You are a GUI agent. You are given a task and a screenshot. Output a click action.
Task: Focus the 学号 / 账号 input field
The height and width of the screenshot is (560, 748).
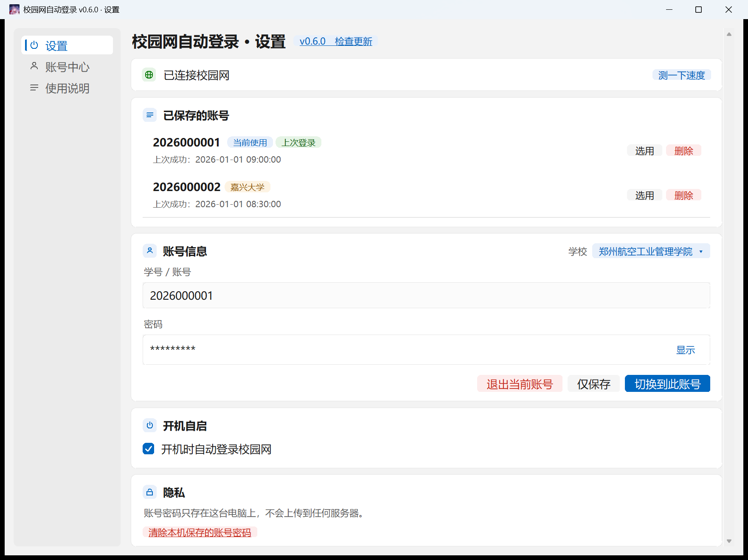click(x=426, y=295)
